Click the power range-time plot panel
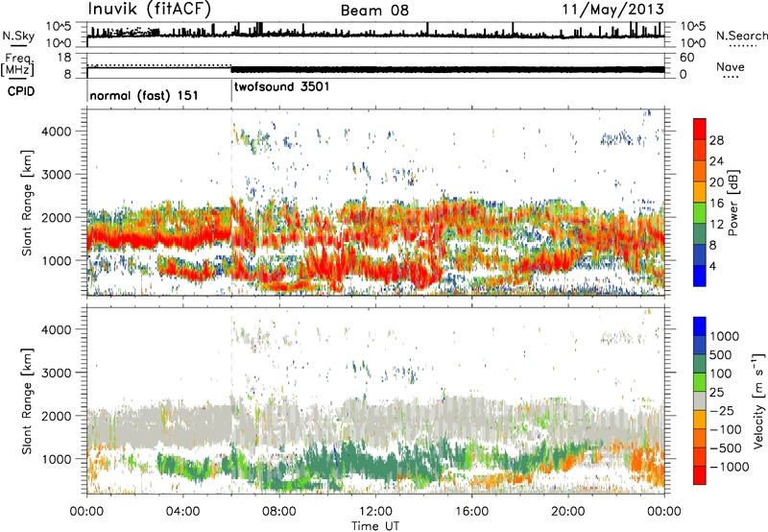The image size is (768, 532). click(375, 203)
